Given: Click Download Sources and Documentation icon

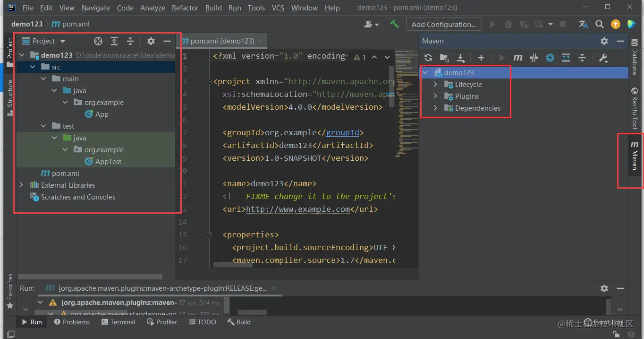Looking at the screenshot, I should pos(461,58).
